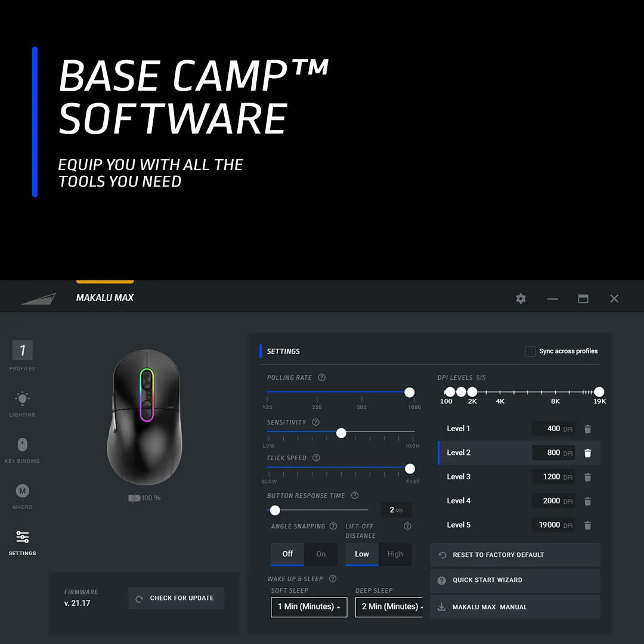Show Button Response Time help icon
644x644 pixels.
(x=355, y=496)
